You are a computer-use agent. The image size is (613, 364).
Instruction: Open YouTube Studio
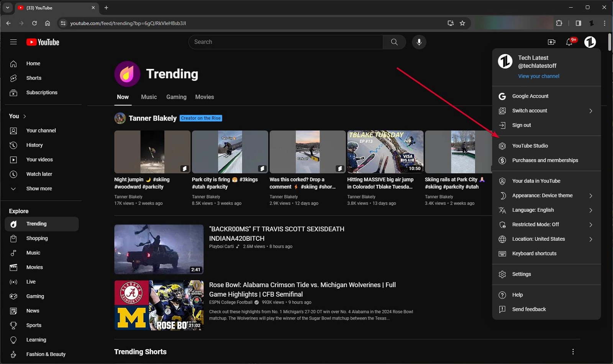coord(546,146)
